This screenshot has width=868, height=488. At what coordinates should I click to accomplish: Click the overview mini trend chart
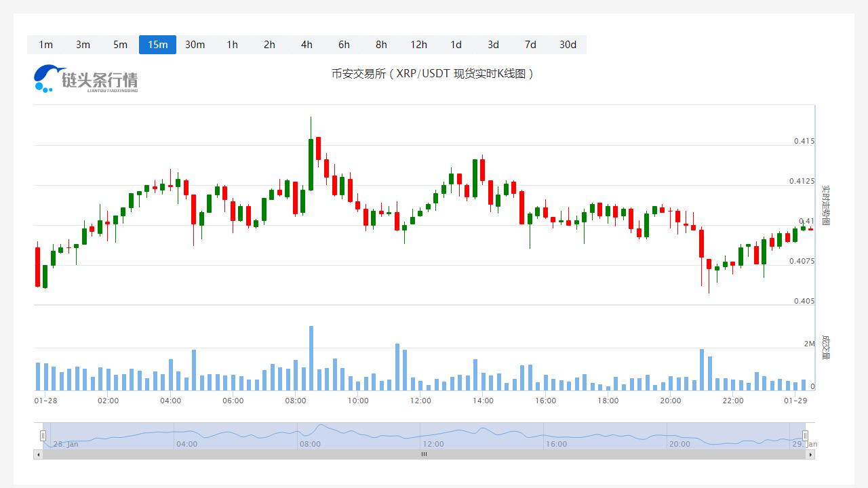tap(424, 436)
